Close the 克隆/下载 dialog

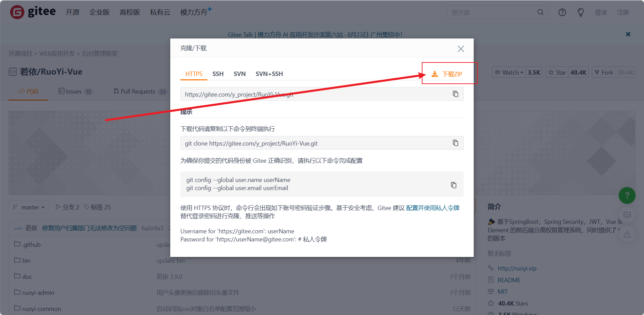pos(461,49)
